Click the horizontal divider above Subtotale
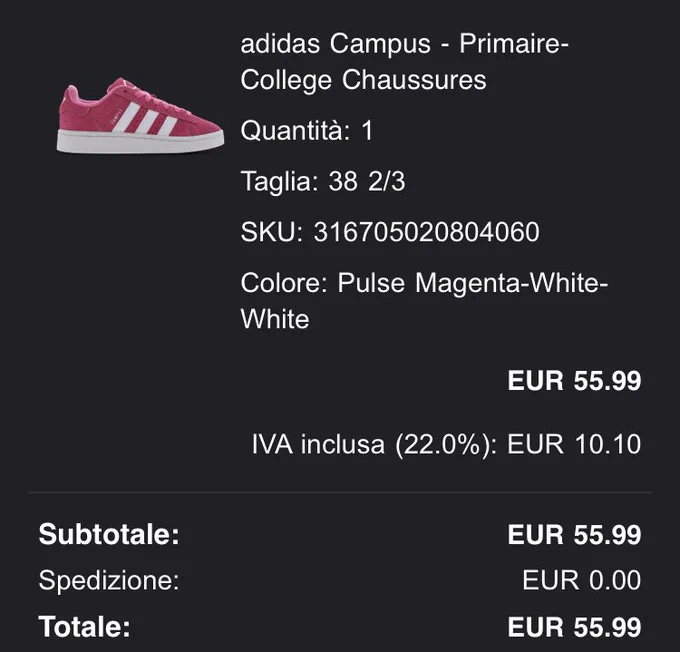The height and width of the screenshot is (652, 680). [340, 493]
